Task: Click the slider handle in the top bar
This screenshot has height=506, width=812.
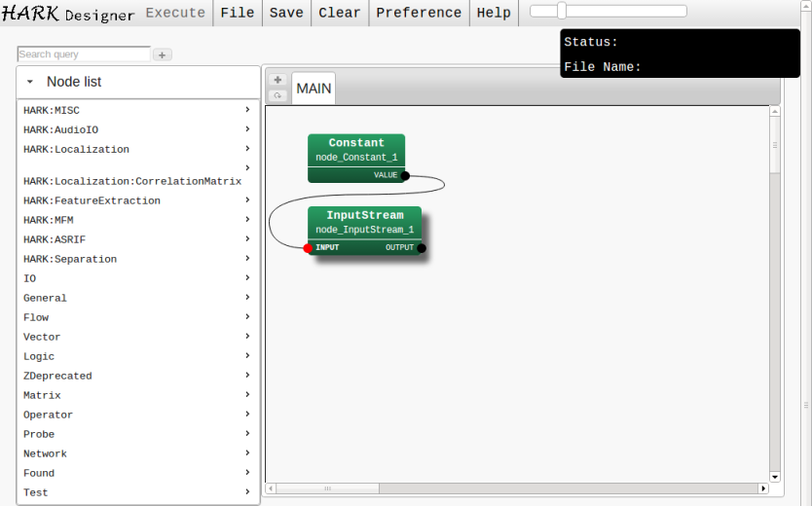Action: 562,11
